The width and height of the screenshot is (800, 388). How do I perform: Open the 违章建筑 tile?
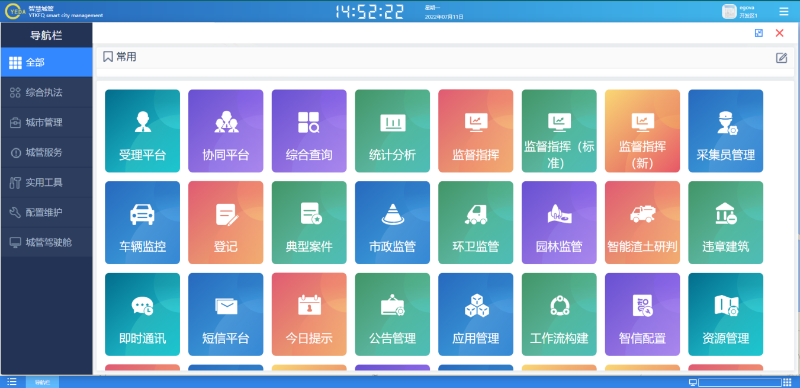726,223
